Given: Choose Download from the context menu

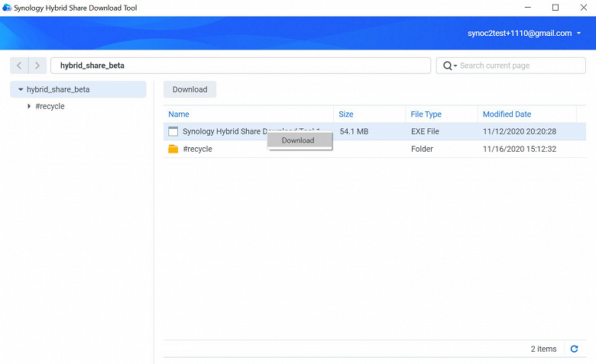Looking at the screenshot, I should click(x=300, y=140).
